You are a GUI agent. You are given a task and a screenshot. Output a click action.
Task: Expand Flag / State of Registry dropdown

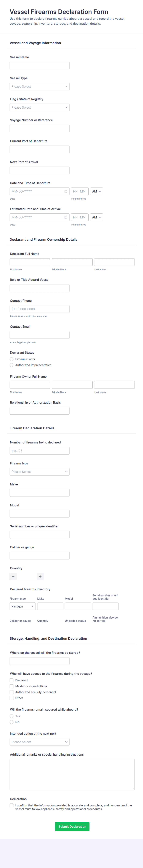coord(40,108)
